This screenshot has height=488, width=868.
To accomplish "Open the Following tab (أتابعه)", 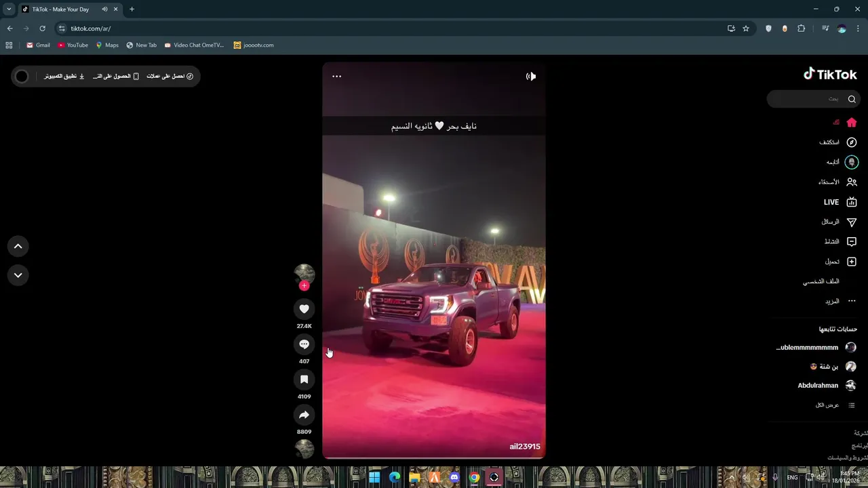I will (x=842, y=162).
